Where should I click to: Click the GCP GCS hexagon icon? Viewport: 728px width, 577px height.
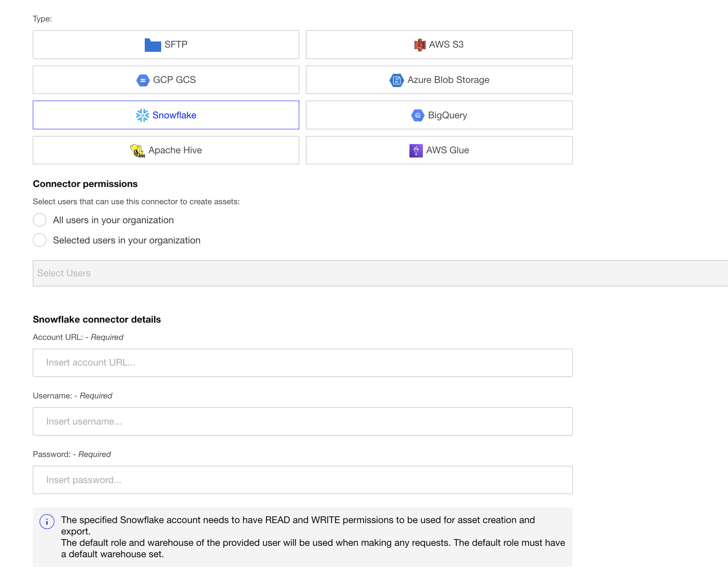pyautogui.click(x=143, y=80)
